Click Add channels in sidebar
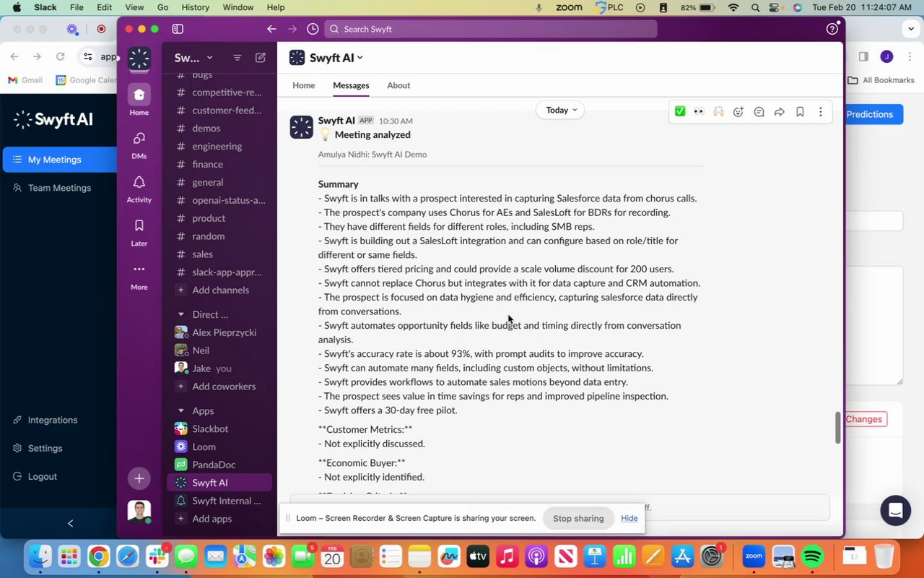Image resolution: width=924 pixels, height=578 pixels. click(x=219, y=290)
